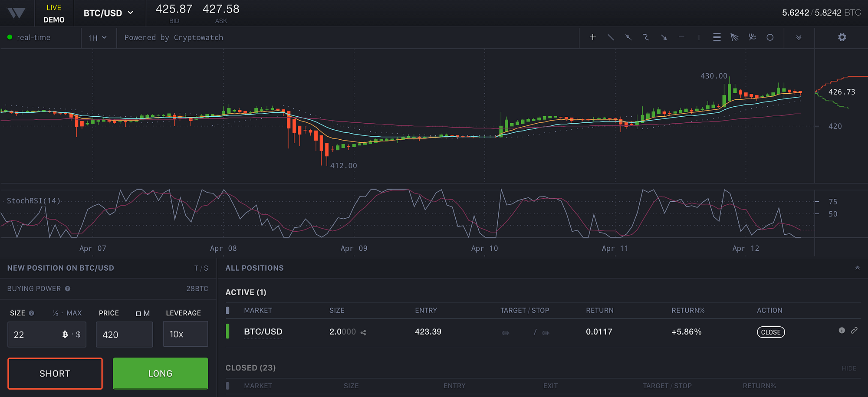The height and width of the screenshot is (397, 868).
Task: Select the Fibonacci retracement lines tool
Action: (x=717, y=37)
